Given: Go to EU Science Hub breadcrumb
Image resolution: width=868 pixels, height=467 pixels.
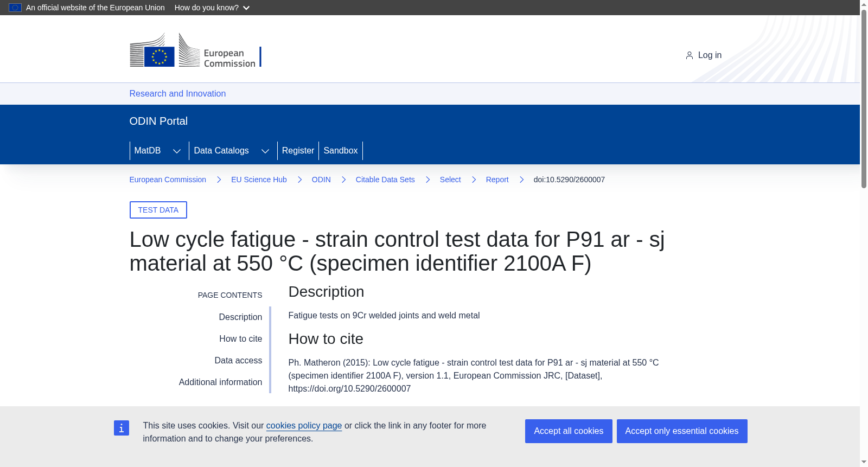Looking at the screenshot, I should tap(259, 180).
